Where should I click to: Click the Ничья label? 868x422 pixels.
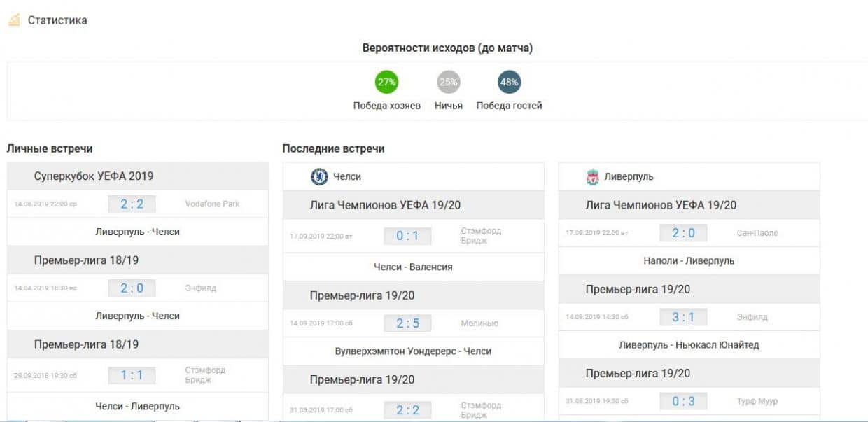[x=449, y=106]
